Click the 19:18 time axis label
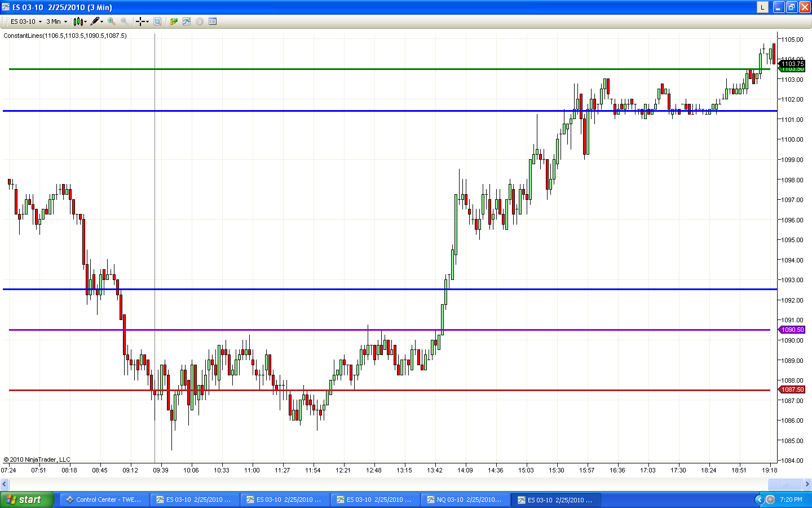The image size is (812, 508). pos(770,470)
